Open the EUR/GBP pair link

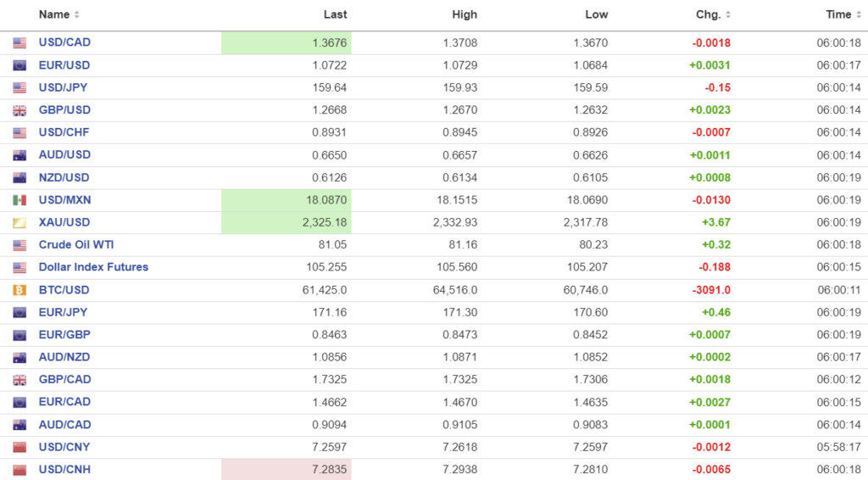[x=64, y=334]
